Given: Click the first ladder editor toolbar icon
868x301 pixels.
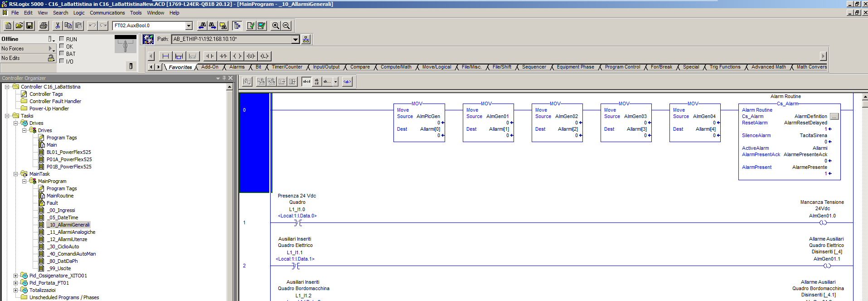Looking at the screenshot, I should coord(247,82).
